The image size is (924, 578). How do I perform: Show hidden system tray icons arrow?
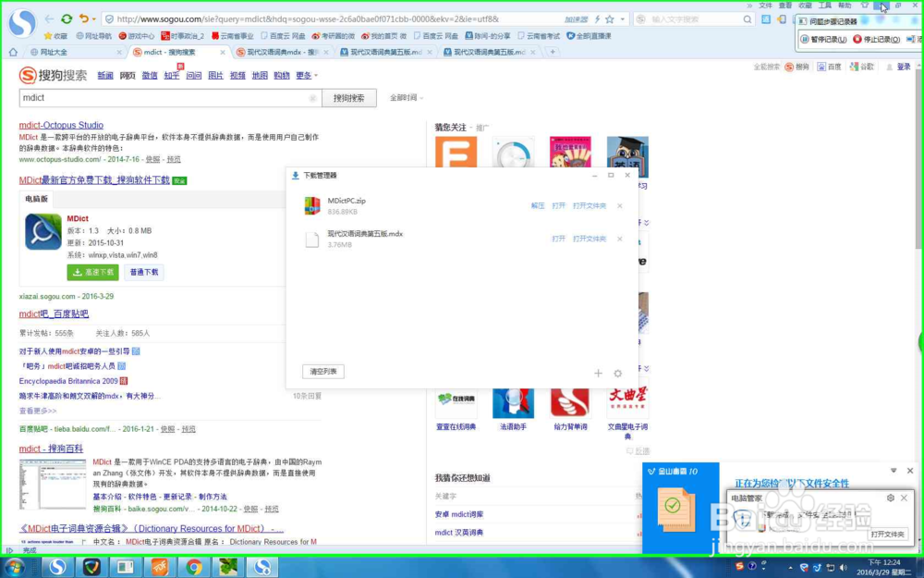(790, 568)
